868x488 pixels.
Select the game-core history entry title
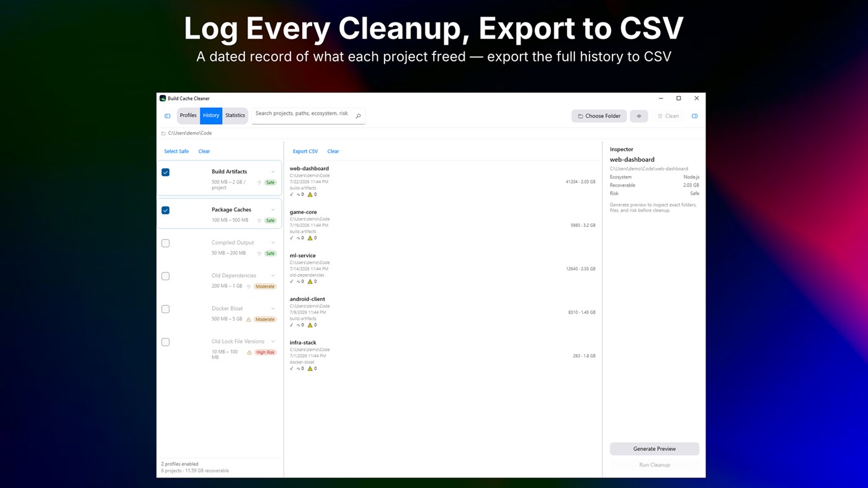303,212
